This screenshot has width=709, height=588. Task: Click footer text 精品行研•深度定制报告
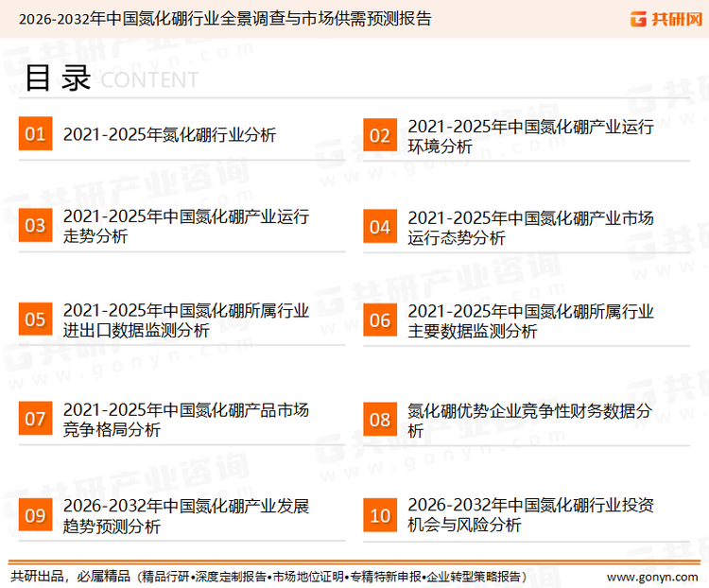tap(204, 577)
